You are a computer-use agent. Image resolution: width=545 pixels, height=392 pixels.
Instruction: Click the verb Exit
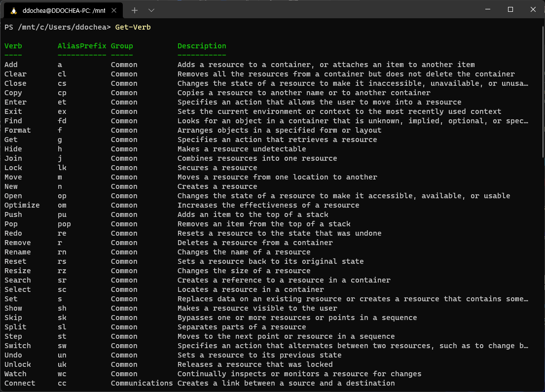click(x=13, y=111)
